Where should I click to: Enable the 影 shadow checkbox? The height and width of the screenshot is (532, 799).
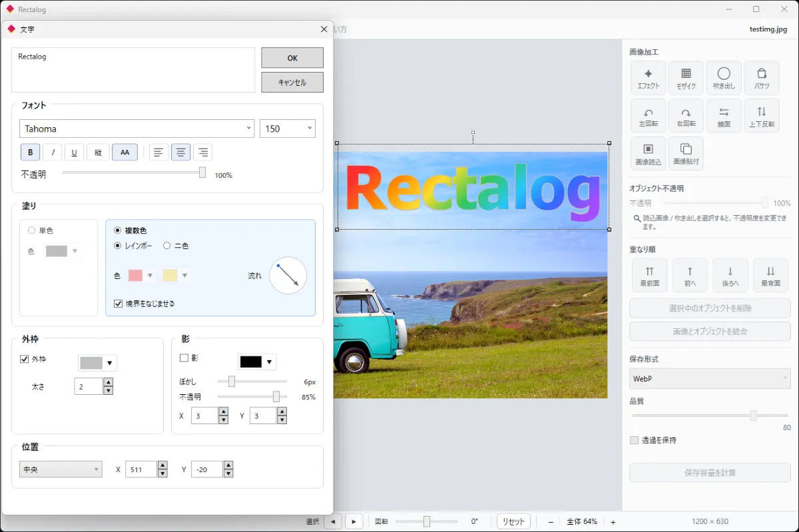(189, 358)
